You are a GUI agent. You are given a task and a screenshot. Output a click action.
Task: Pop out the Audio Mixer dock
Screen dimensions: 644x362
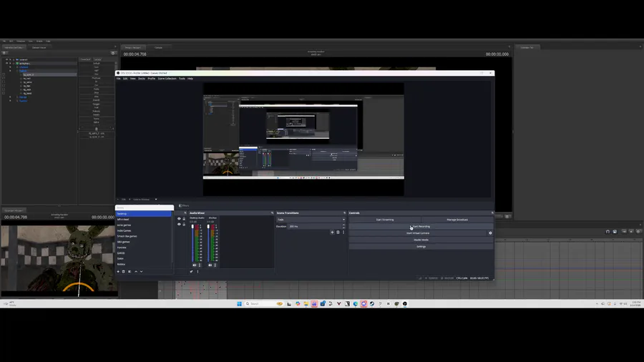pyautogui.click(x=272, y=213)
